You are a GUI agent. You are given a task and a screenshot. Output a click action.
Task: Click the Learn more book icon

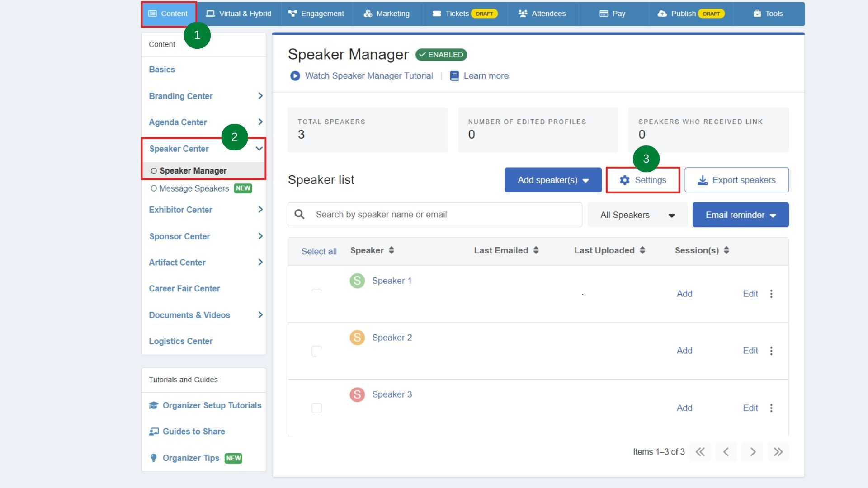coord(454,76)
